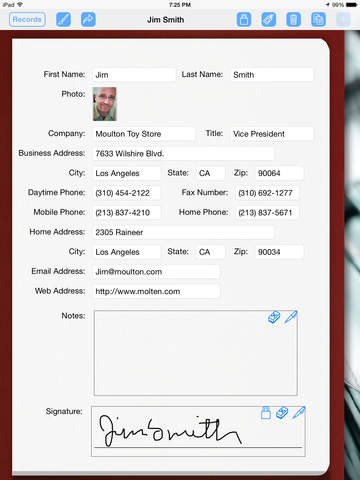360x480 pixels.
Task: Tap the trash can delete icon
Action: 293,19
